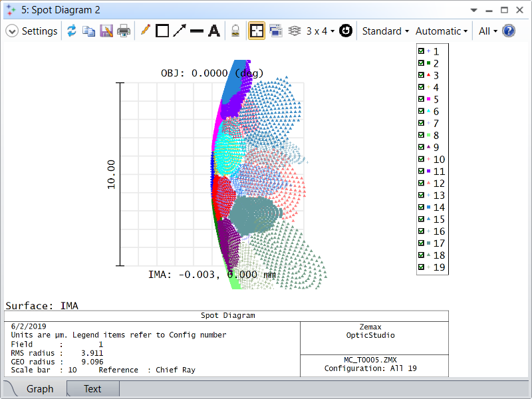Click the Surface: IMA label
532x399 pixels.
tap(42, 306)
